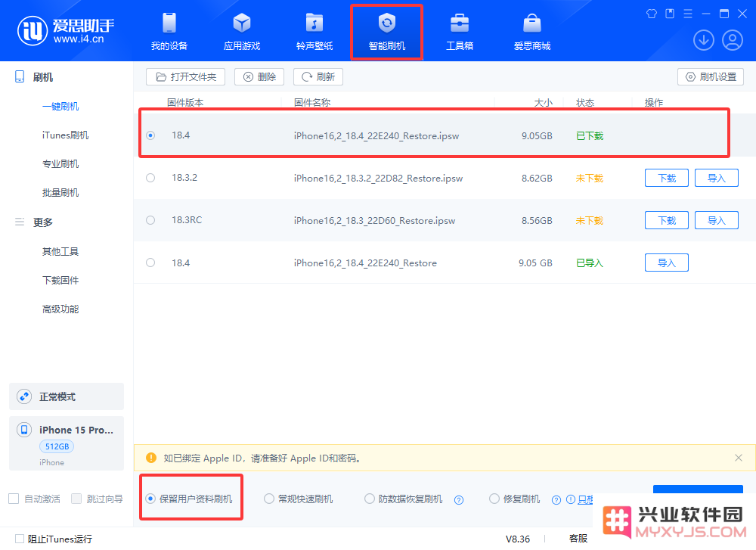This screenshot has width=756, height=550.
Task: Click the V8.36 version label
Action: 518,539
